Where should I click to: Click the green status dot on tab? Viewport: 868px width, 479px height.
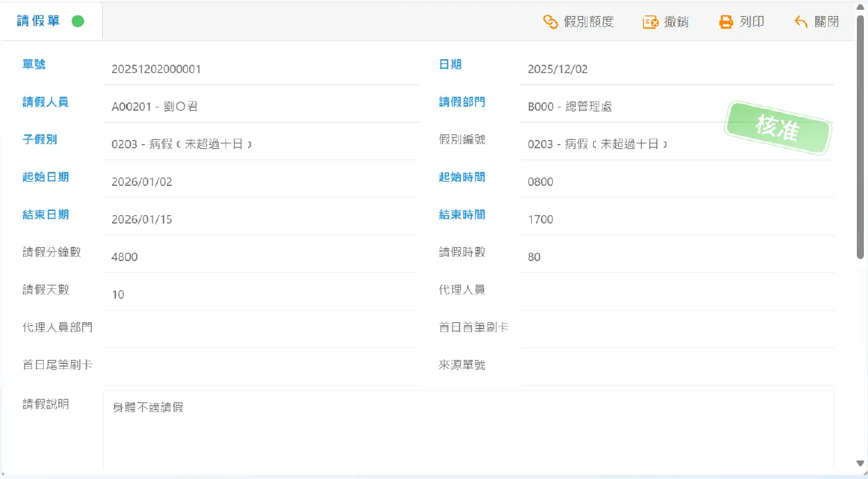(x=78, y=22)
